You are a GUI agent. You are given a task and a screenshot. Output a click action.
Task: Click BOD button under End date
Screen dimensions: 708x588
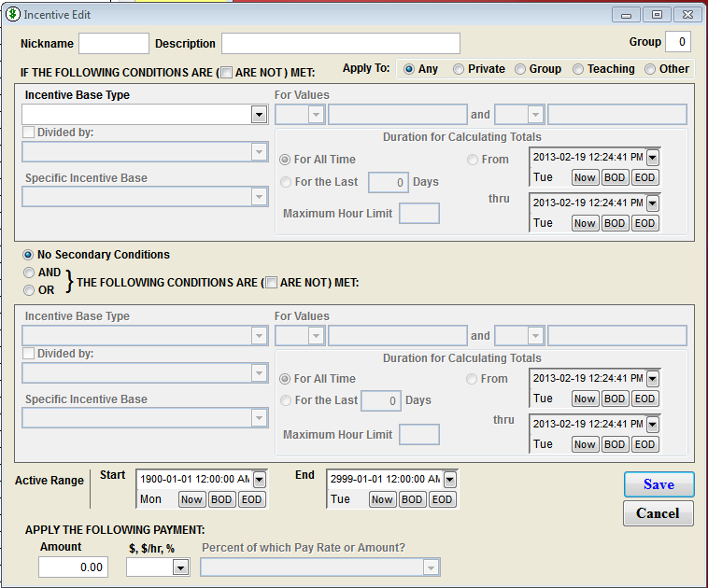click(x=412, y=499)
